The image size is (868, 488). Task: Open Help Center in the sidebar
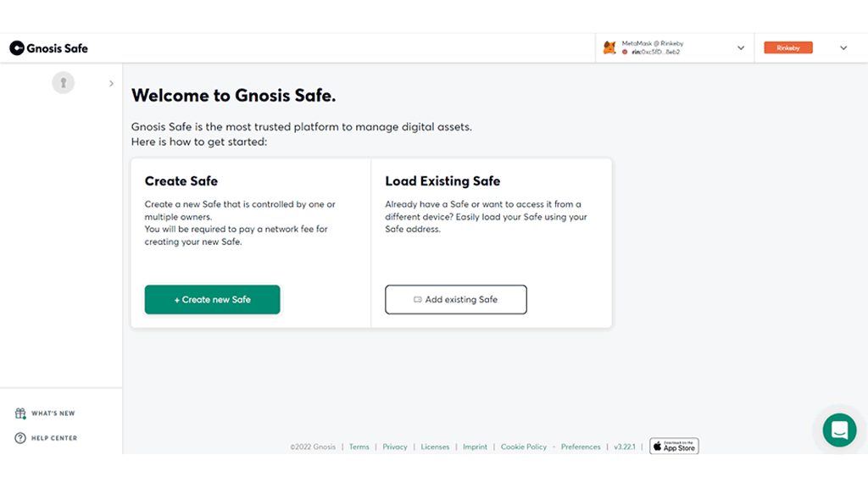(x=54, y=438)
